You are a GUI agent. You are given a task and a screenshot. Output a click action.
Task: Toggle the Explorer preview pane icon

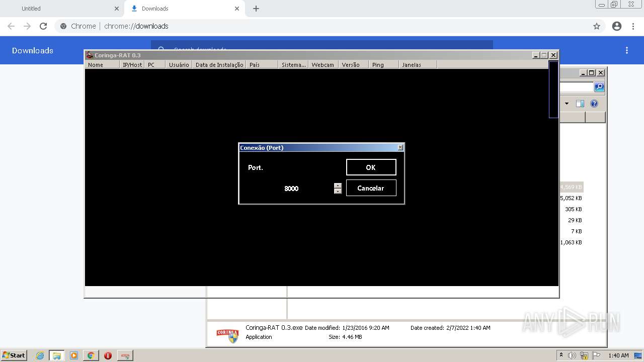(580, 104)
